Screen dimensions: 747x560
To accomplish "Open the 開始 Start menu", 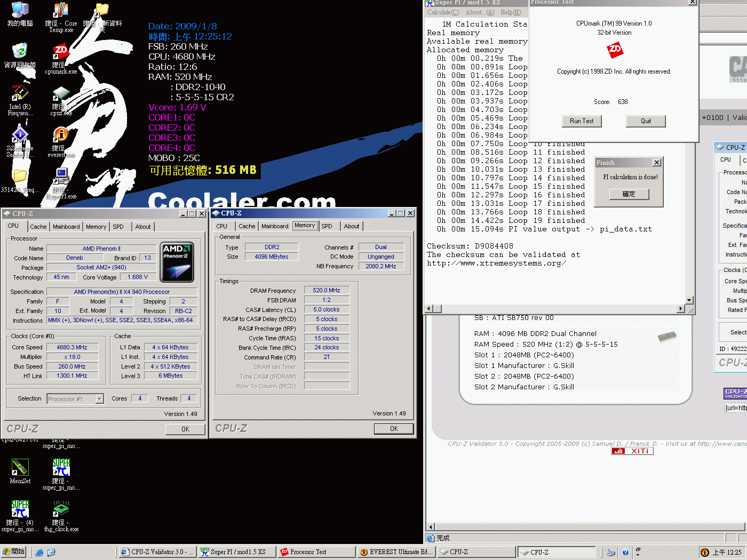I will point(14,552).
